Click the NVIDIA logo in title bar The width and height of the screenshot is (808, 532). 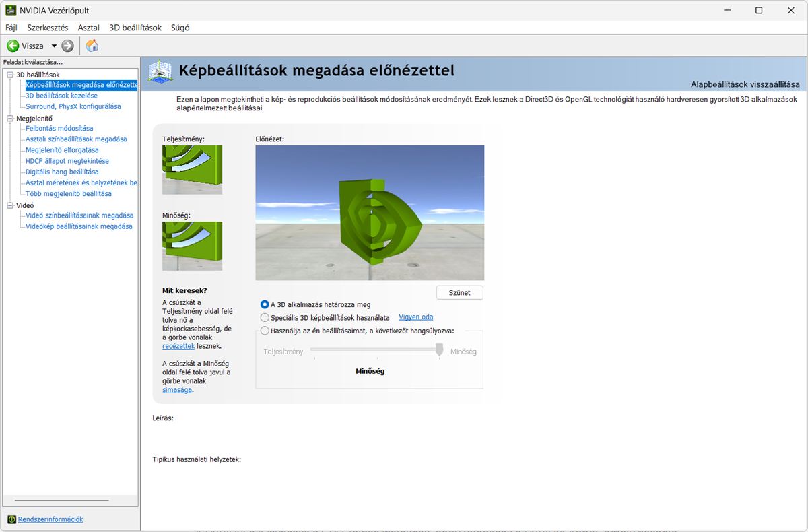(11, 10)
